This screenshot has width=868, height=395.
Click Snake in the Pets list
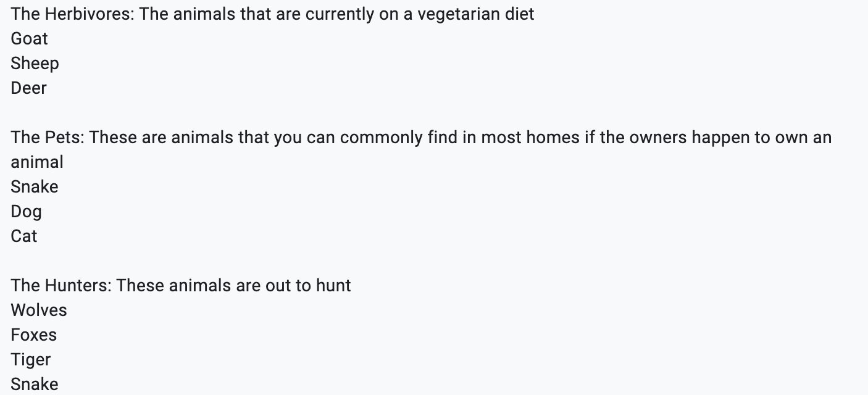35,187
